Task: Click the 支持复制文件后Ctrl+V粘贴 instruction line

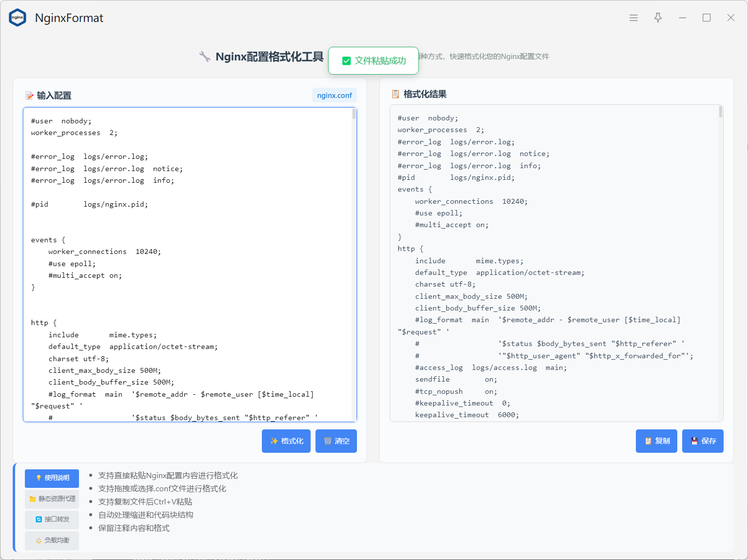Action: [145, 502]
